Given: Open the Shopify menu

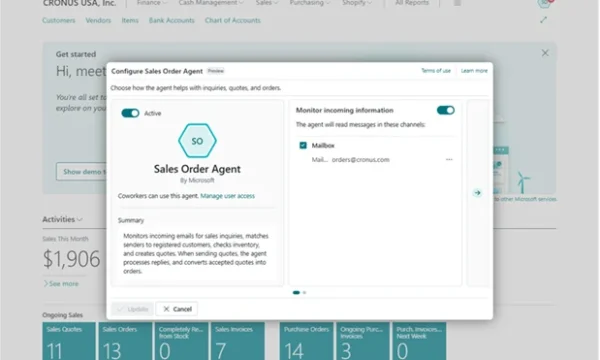Looking at the screenshot, I should [357, 3].
